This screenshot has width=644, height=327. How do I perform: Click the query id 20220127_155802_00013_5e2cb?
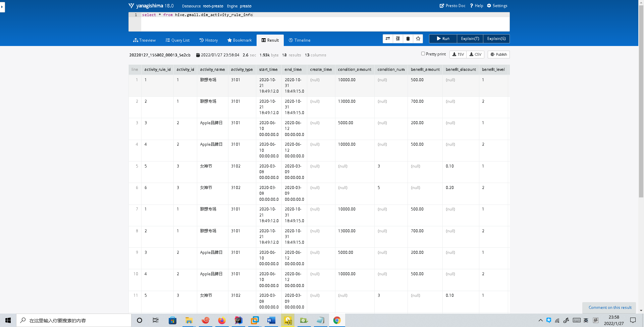point(160,55)
